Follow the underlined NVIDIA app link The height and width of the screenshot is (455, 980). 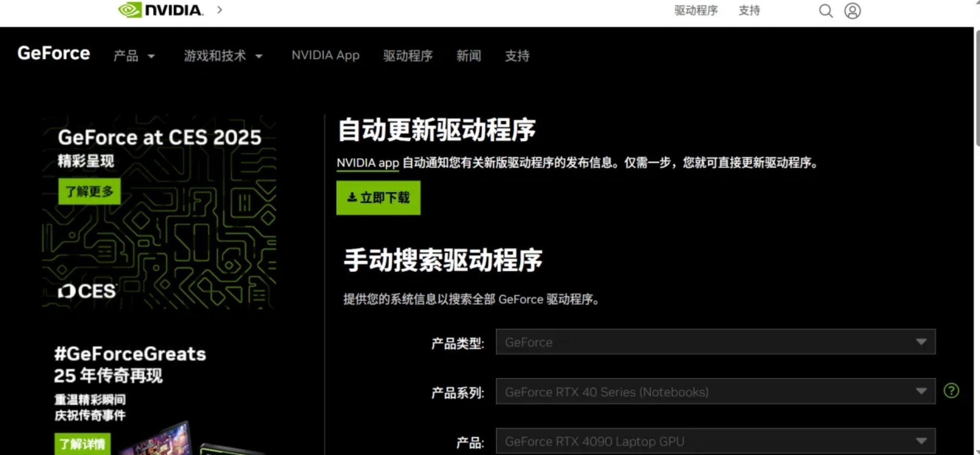(368, 163)
